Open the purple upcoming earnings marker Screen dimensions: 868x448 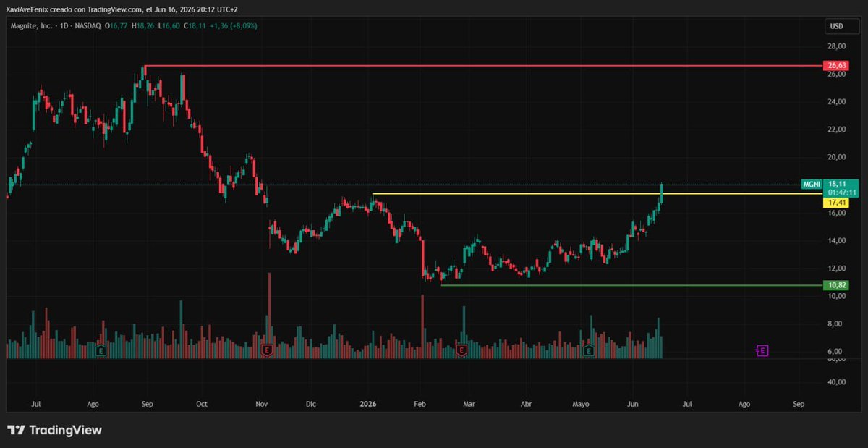(x=762, y=351)
